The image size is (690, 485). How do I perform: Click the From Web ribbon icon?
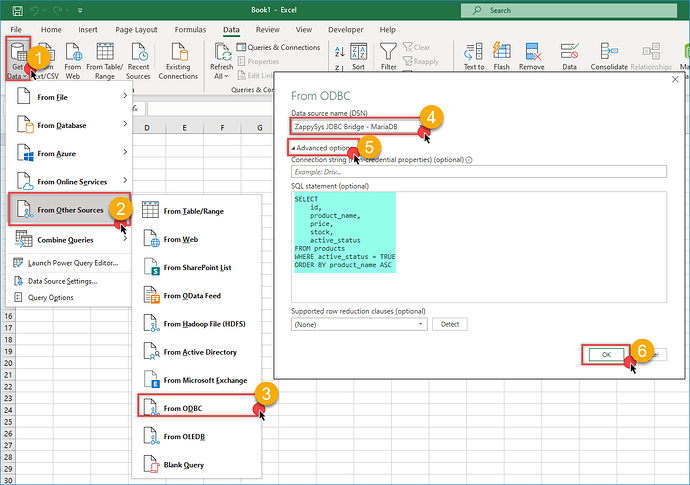(73, 60)
